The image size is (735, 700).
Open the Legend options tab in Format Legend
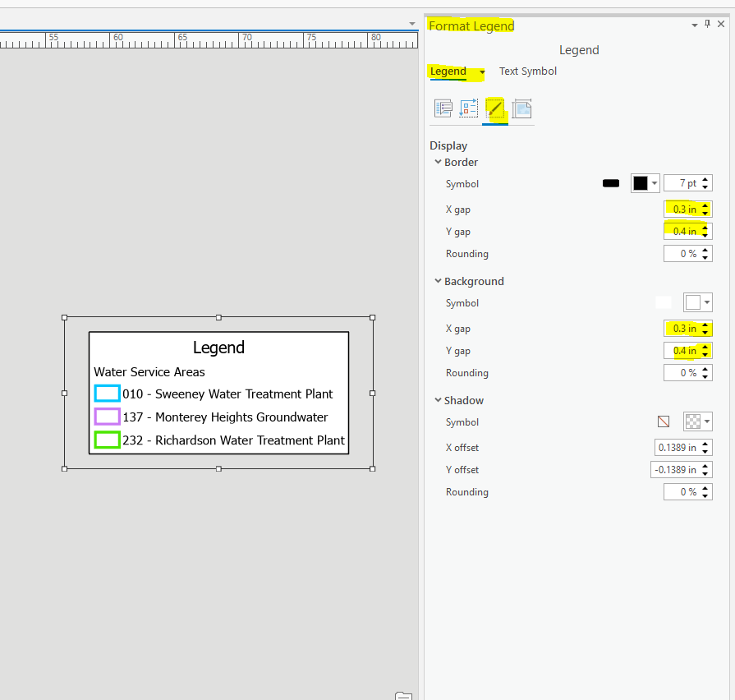[x=443, y=108]
